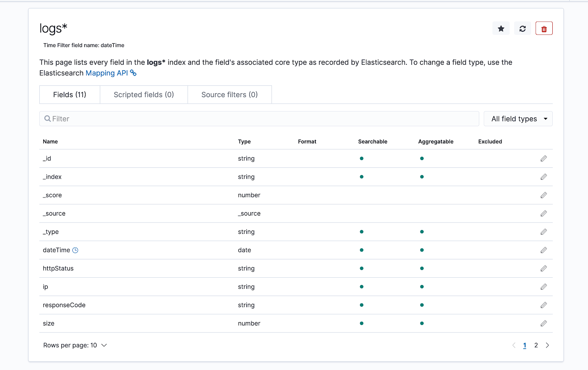
Task: Click the number type of size
Action: 249,324
